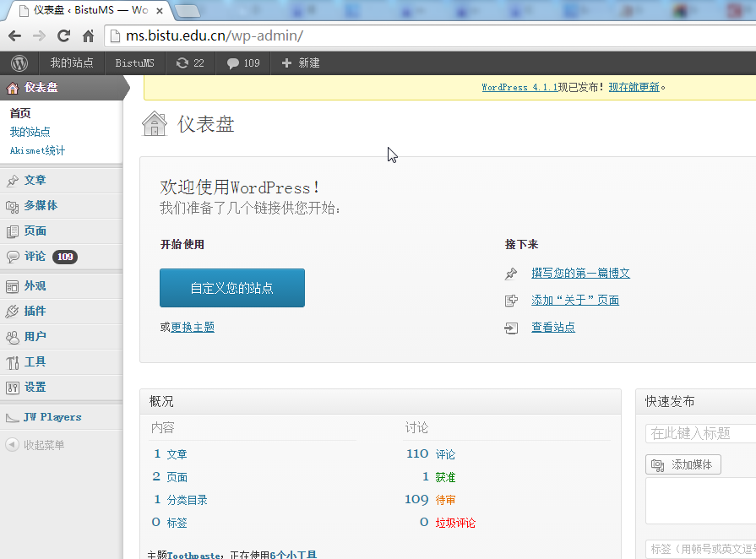756x559 pixels.
Task: Click the settings icon beside 设置
Action: pyautogui.click(x=13, y=388)
